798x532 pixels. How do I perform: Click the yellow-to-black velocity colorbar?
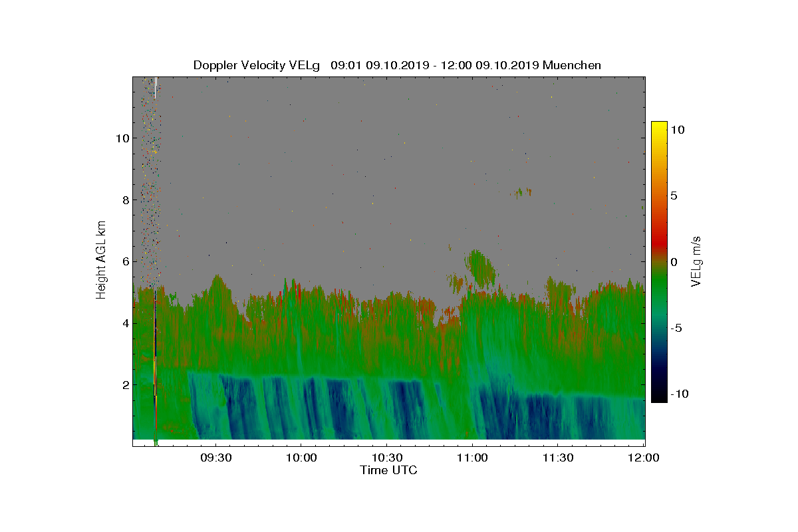point(659,262)
